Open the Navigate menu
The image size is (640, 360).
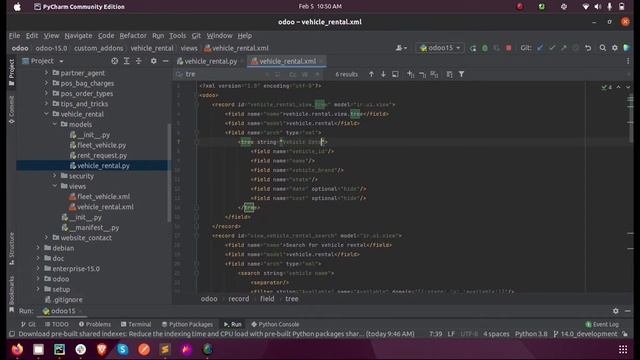[x=78, y=36]
